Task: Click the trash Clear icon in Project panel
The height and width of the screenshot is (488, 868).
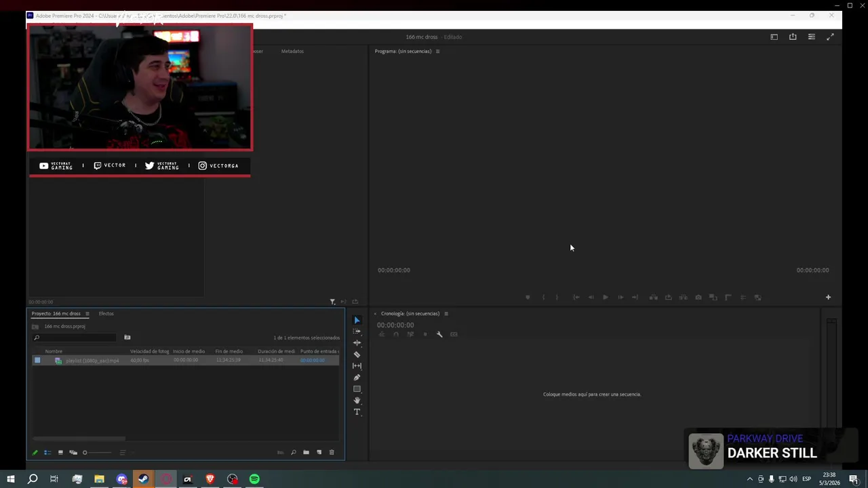Action: click(332, 452)
